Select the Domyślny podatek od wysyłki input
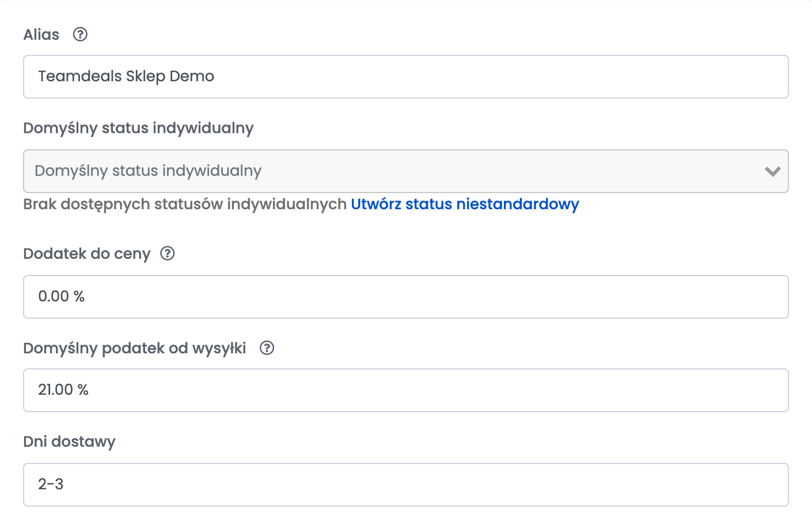The height and width of the screenshot is (528, 812). click(406, 390)
